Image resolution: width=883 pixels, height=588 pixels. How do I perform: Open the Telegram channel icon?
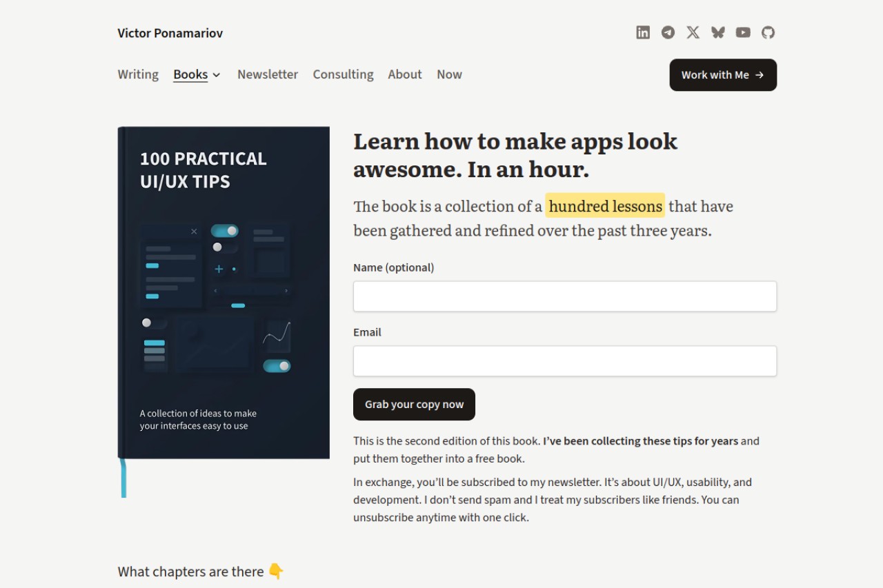coord(668,32)
